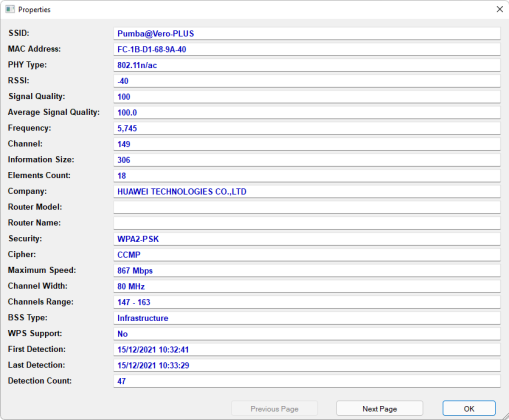
Task: Select the Security field showing WPA2-PSK
Action: (307, 239)
